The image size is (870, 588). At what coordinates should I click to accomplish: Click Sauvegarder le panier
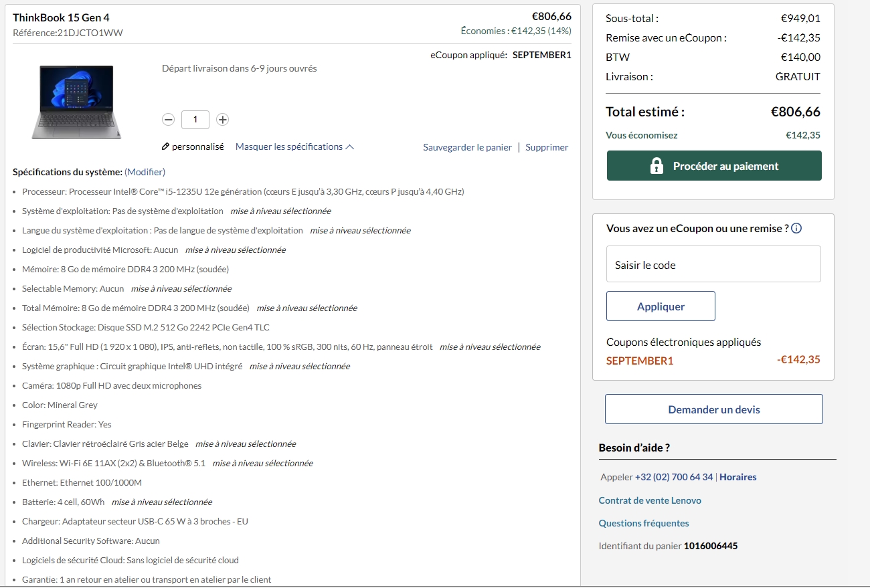point(467,147)
